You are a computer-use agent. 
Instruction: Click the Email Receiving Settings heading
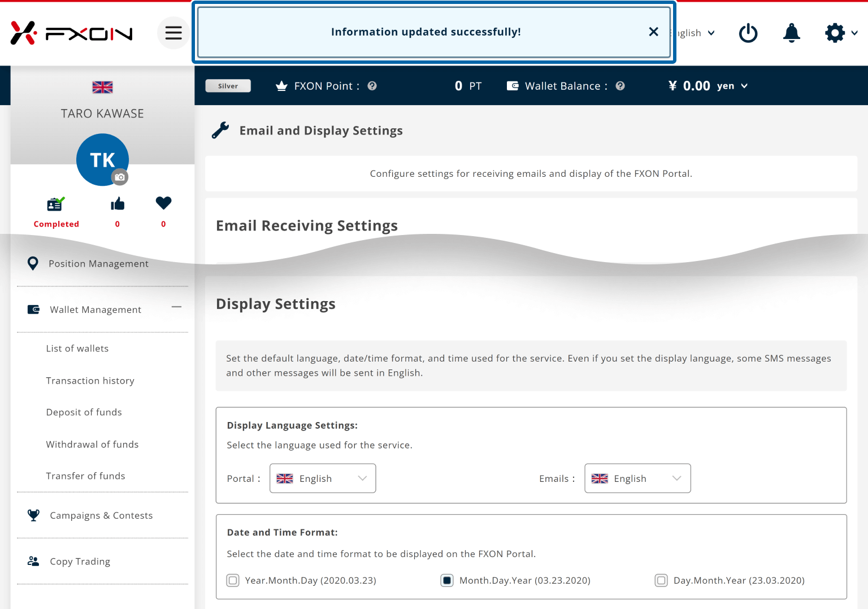click(307, 225)
